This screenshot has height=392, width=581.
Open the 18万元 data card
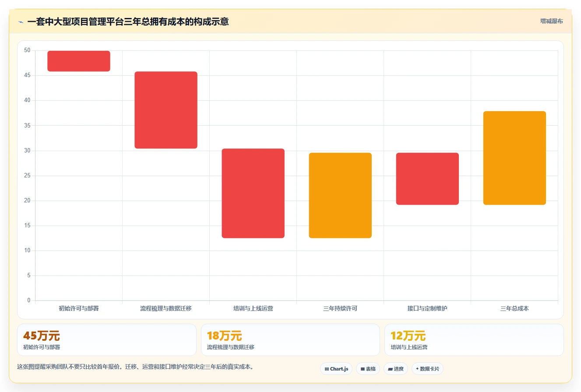pos(290,340)
